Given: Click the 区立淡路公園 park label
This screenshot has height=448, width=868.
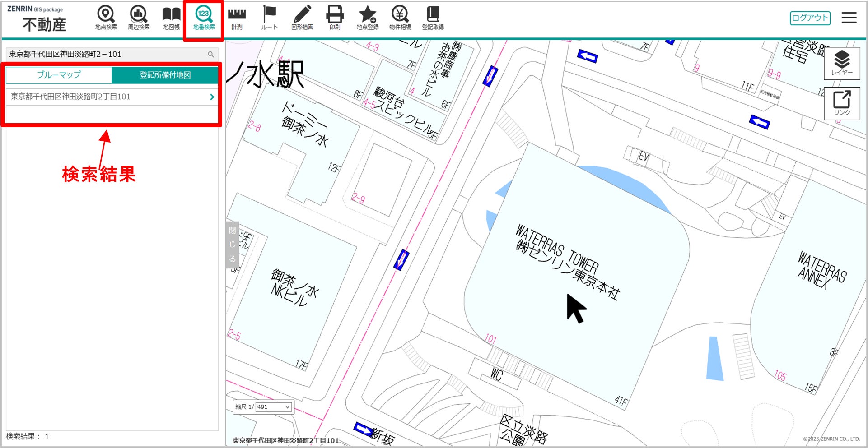Looking at the screenshot, I should pos(523,430).
